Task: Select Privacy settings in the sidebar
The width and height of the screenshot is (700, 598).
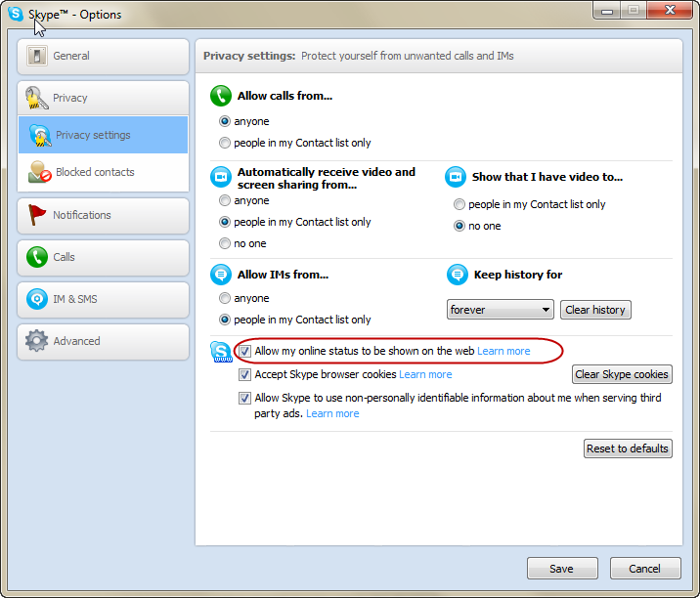Action: click(103, 135)
